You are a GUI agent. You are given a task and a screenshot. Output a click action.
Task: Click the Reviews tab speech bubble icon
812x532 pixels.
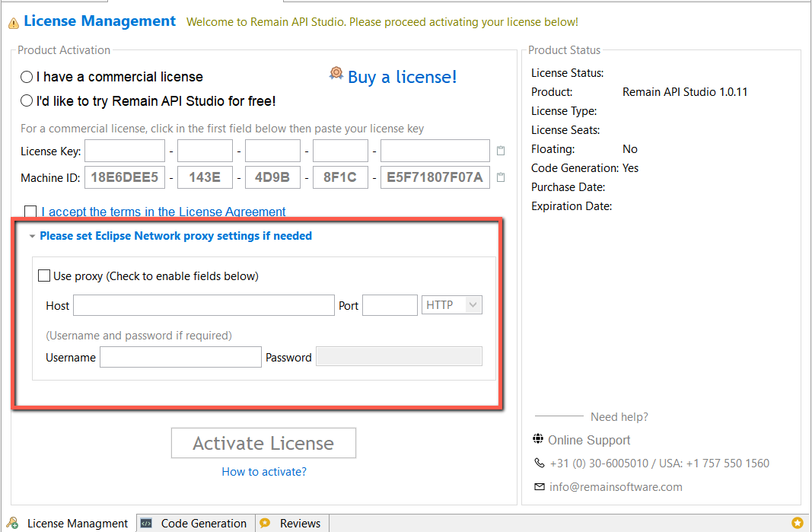tap(265, 523)
